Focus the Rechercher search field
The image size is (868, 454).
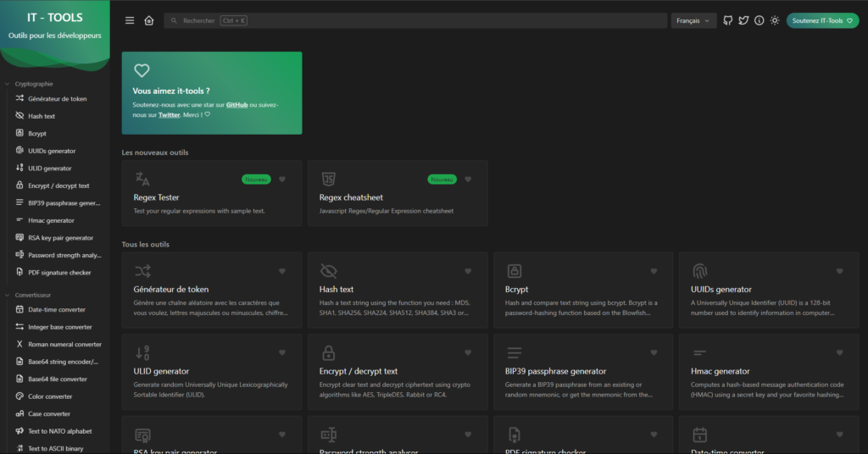[415, 20]
